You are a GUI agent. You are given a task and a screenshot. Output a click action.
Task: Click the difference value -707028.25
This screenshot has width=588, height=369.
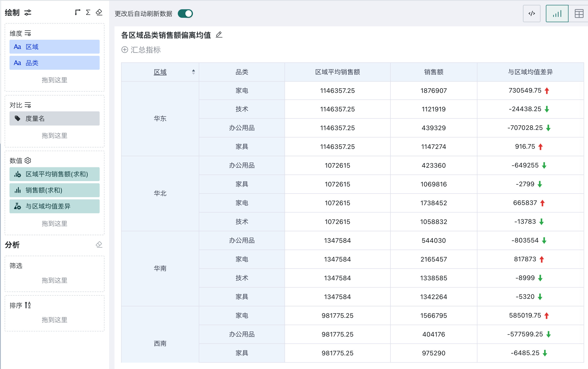point(525,128)
